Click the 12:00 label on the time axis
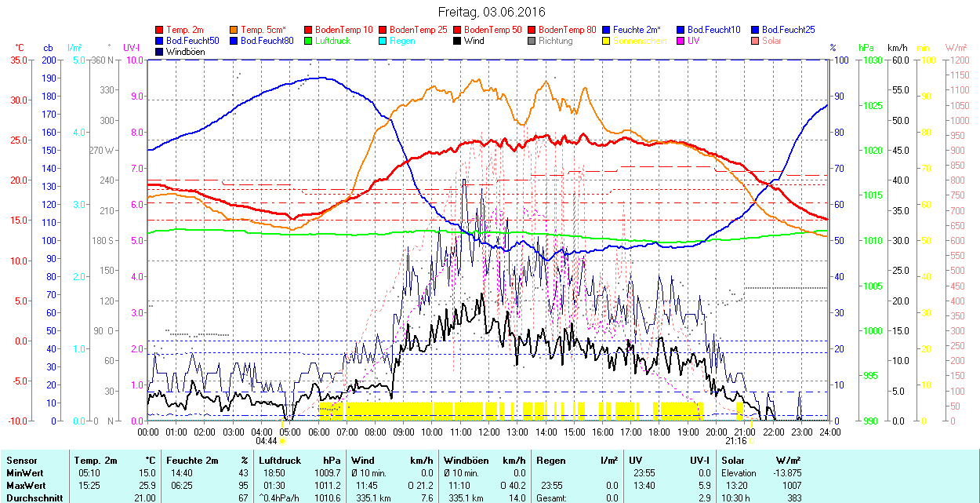Viewport: 980px width, 503px height. 488,432
